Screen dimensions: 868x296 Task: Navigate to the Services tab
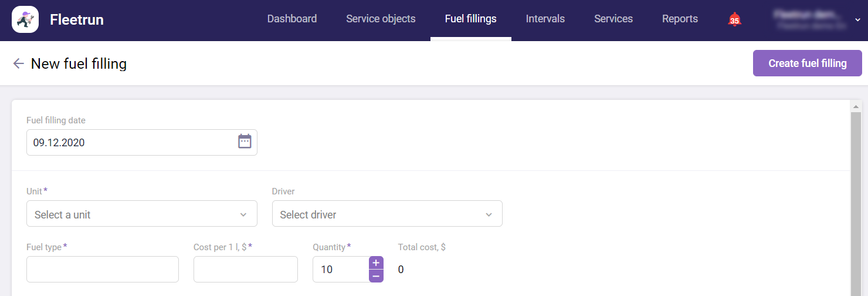(x=613, y=19)
